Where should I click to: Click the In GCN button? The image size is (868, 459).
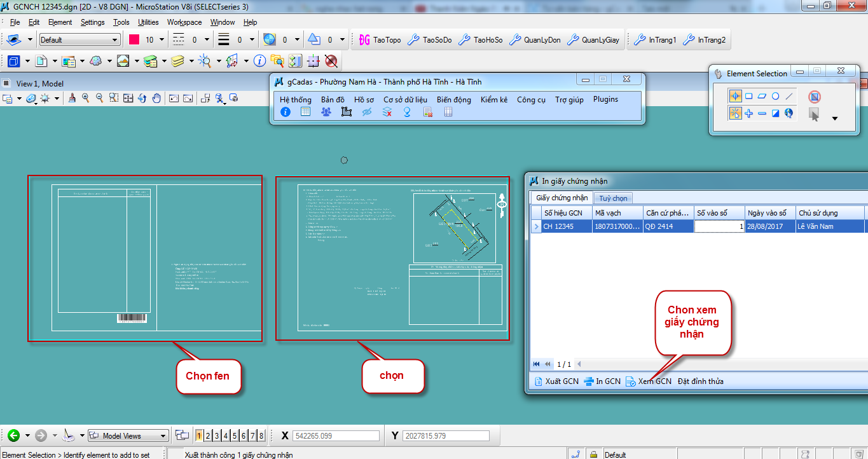[602, 381]
